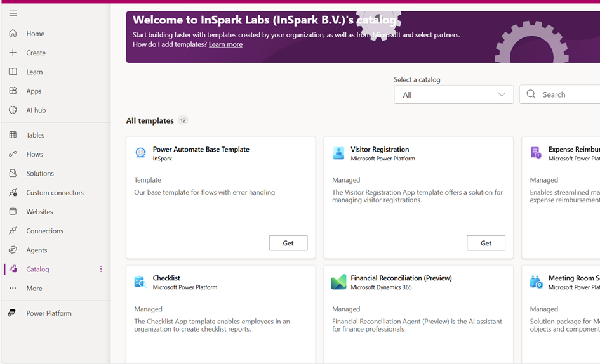Open Solutions in left navigation
This screenshot has width=600, height=364.
[x=40, y=173]
